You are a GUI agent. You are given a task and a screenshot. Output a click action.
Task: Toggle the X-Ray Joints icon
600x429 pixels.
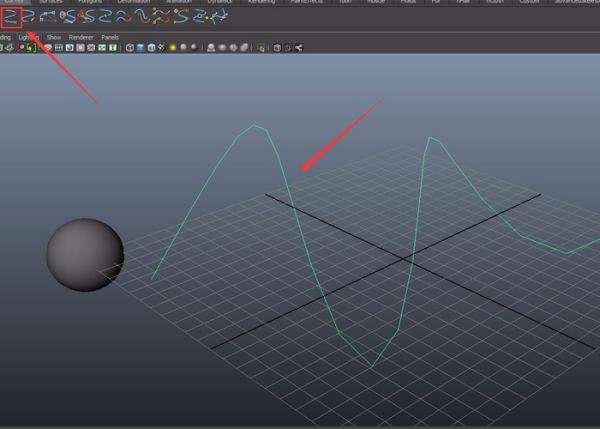pos(299,48)
